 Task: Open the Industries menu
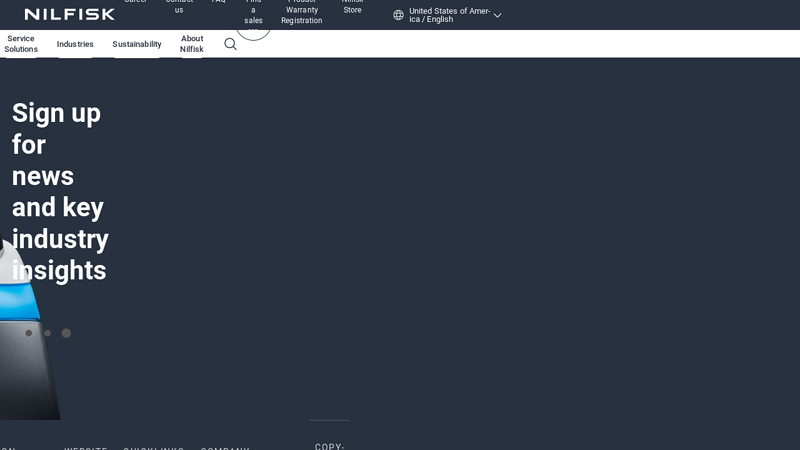75,44
